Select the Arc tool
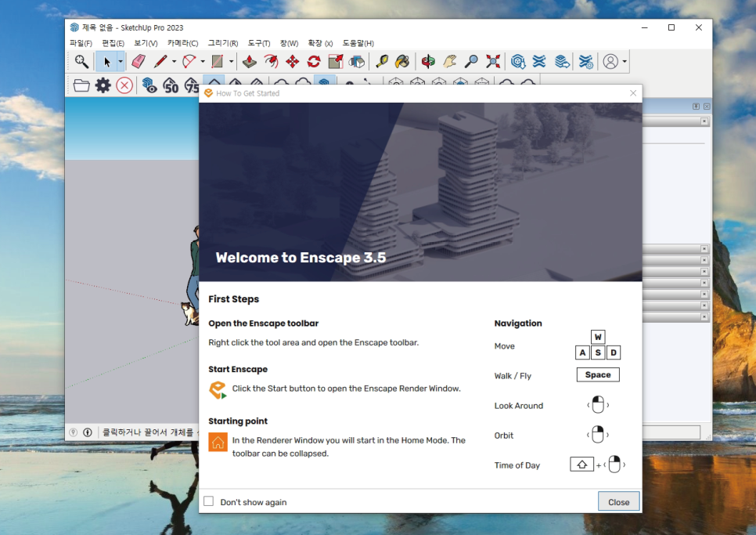The width and height of the screenshot is (756, 535). coord(189,61)
